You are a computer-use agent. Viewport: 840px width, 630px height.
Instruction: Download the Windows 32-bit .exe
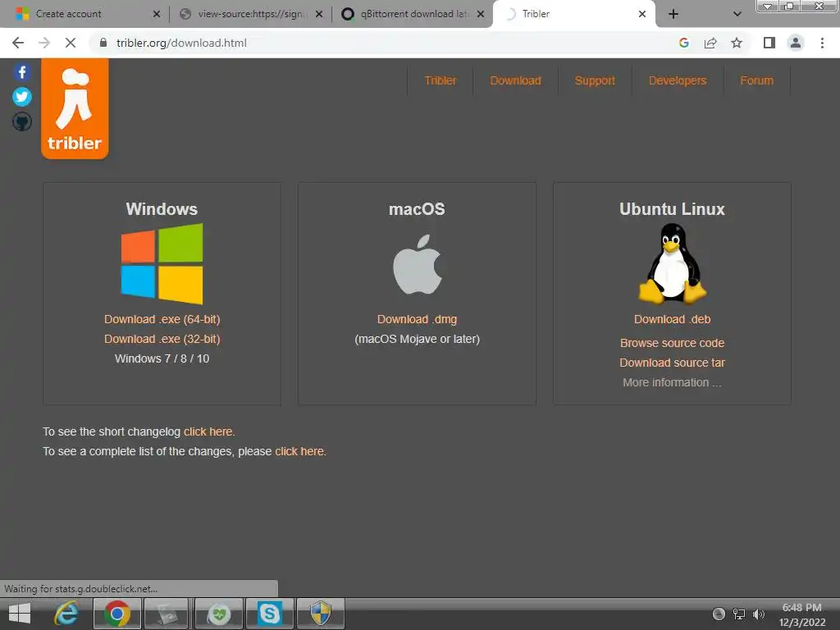coord(162,339)
